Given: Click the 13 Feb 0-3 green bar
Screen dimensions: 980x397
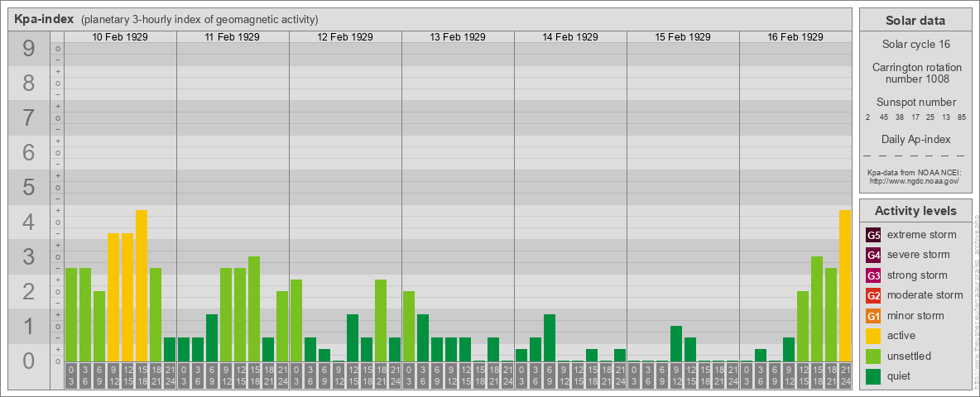Looking at the screenshot, I should pos(409,327).
